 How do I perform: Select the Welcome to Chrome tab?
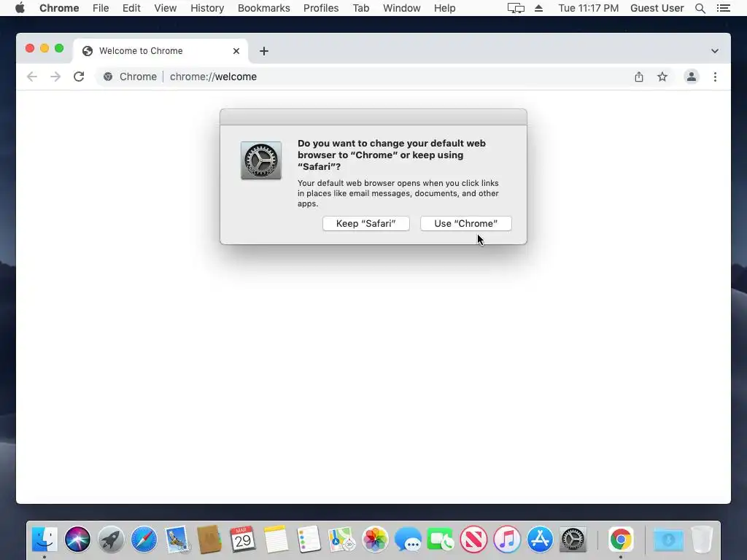160,51
